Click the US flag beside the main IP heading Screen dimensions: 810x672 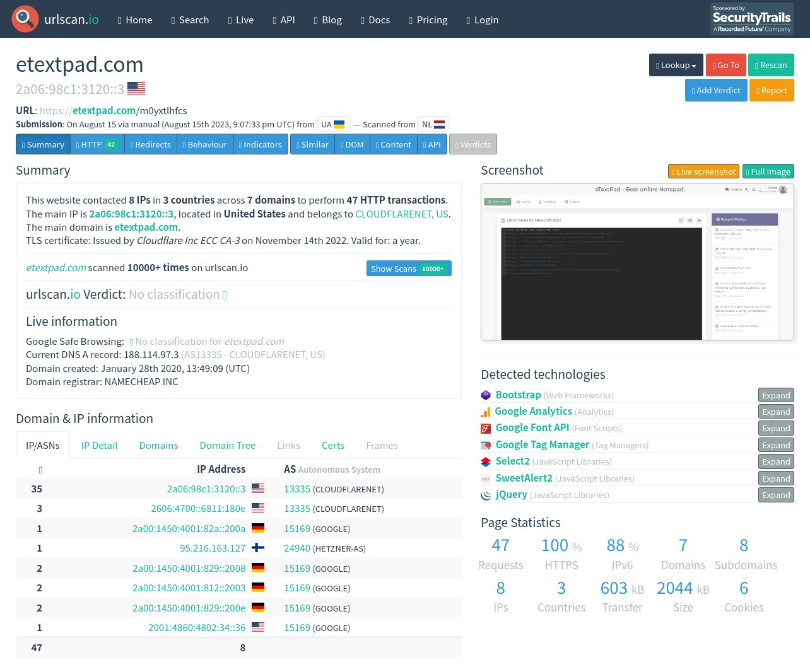(136, 89)
